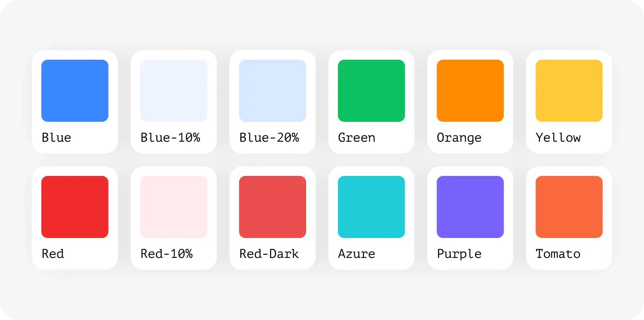Click the "Purple" text label
This screenshot has width=644, height=320.
pyautogui.click(x=459, y=254)
